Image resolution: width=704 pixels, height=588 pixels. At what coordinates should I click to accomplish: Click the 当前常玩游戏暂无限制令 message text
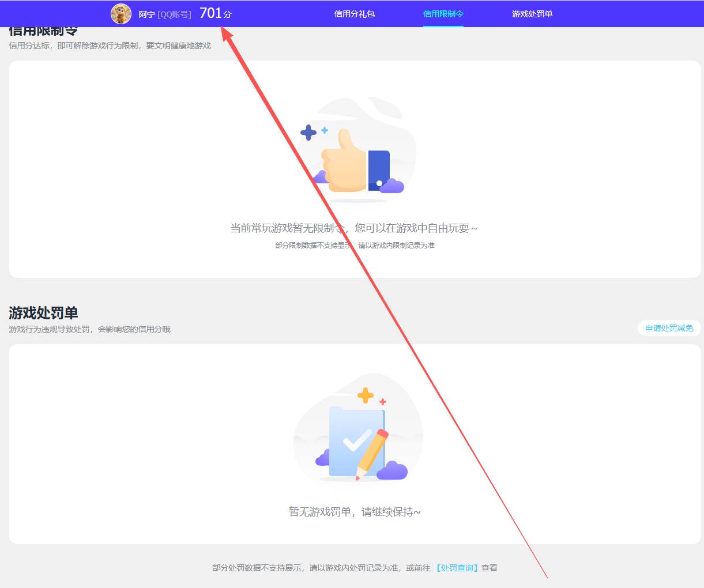(353, 228)
